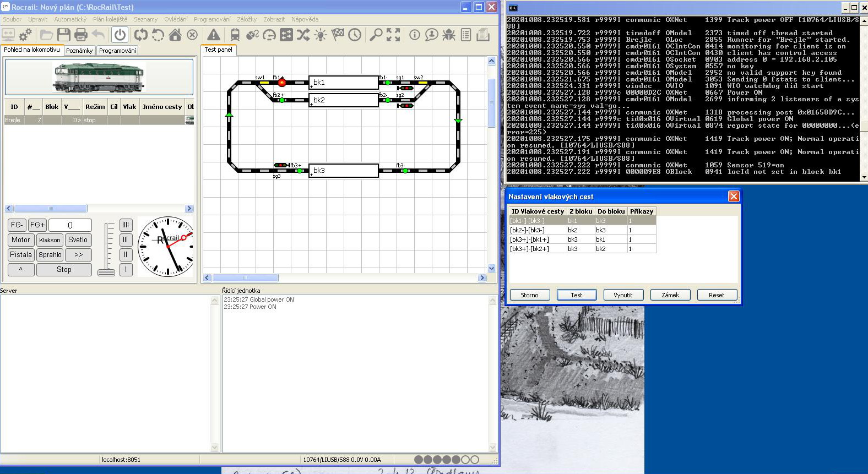Click the printer icon in toolbar
This screenshot has height=474, width=868.
point(81,35)
